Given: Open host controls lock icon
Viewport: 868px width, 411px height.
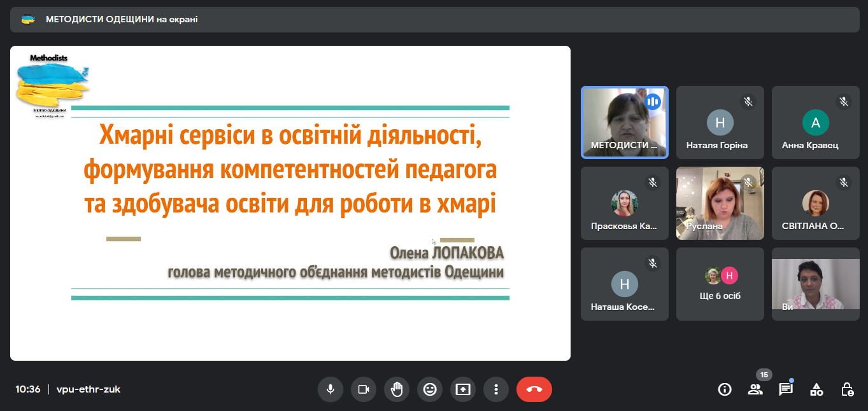Looking at the screenshot, I should (847, 389).
